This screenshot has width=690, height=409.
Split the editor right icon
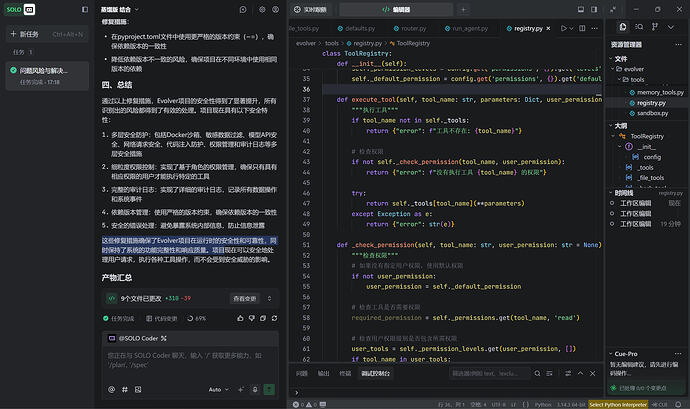pos(582,28)
